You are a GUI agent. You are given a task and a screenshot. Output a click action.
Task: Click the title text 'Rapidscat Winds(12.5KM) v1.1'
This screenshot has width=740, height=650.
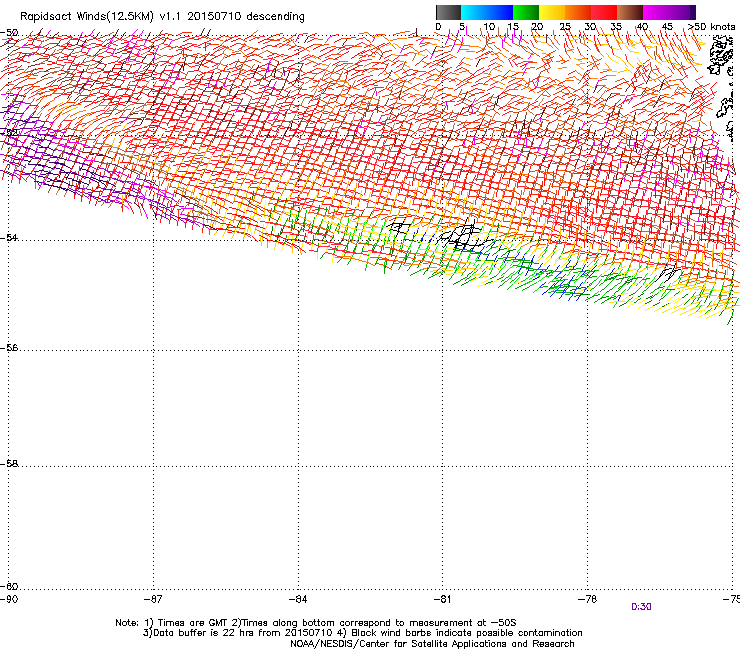click(x=100, y=16)
